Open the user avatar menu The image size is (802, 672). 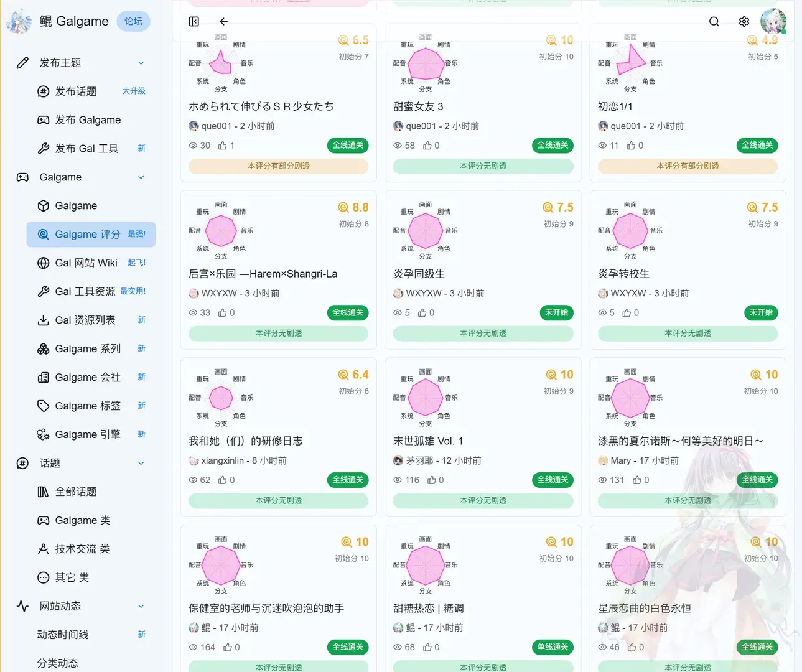pyautogui.click(x=773, y=22)
